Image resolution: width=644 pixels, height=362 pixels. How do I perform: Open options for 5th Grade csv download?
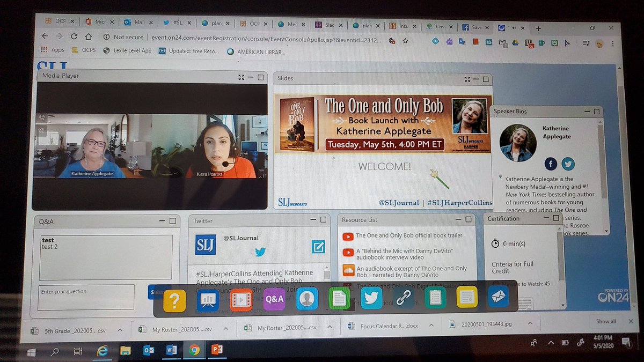click(x=120, y=329)
